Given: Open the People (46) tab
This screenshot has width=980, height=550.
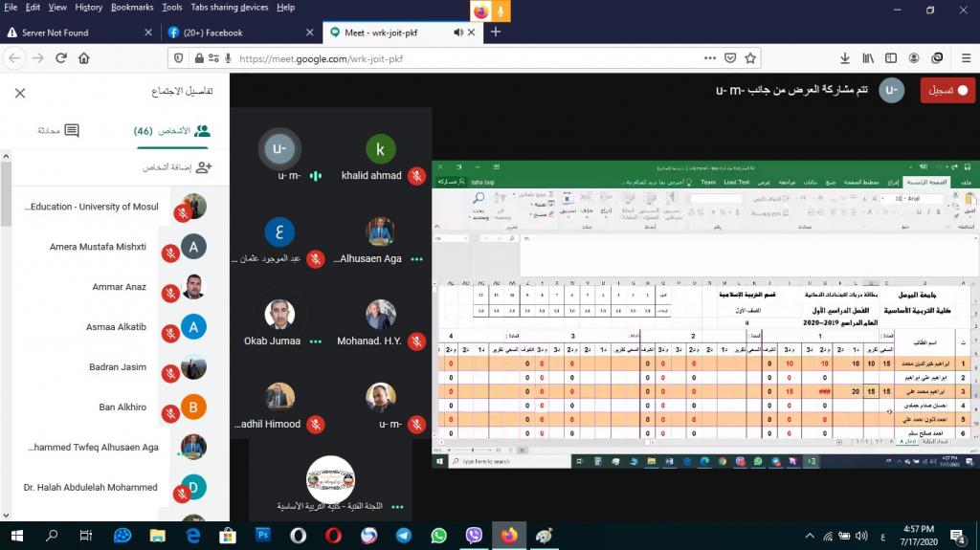Looking at the screenshot, I should pyautogui.click(x=172, y=131).
